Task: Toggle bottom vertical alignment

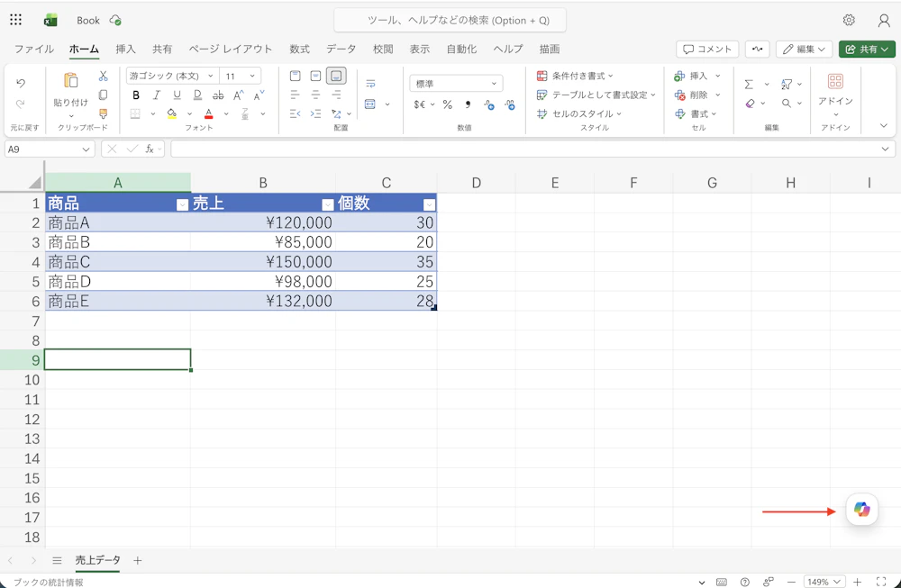Action: click(336, 76)
